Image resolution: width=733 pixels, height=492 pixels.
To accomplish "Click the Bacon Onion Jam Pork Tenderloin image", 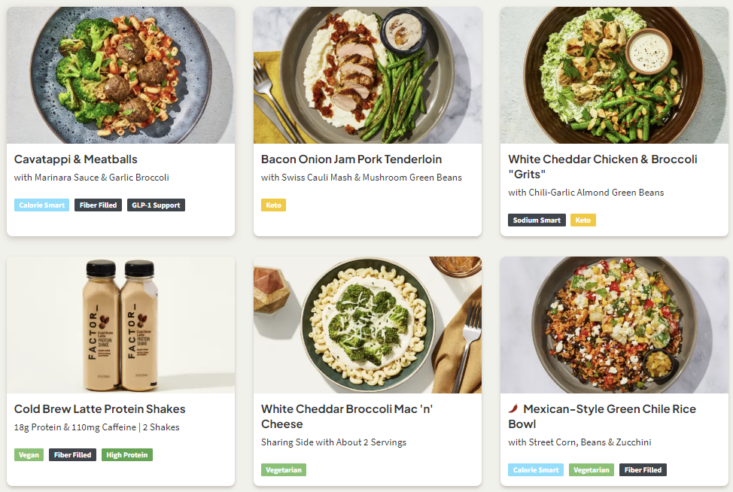I will coord(367,75).
